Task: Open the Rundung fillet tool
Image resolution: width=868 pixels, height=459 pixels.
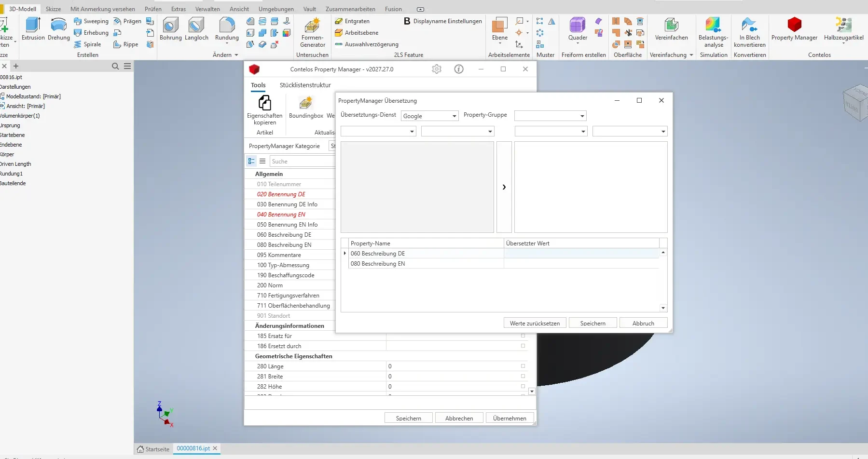Action: click(227, 30)
